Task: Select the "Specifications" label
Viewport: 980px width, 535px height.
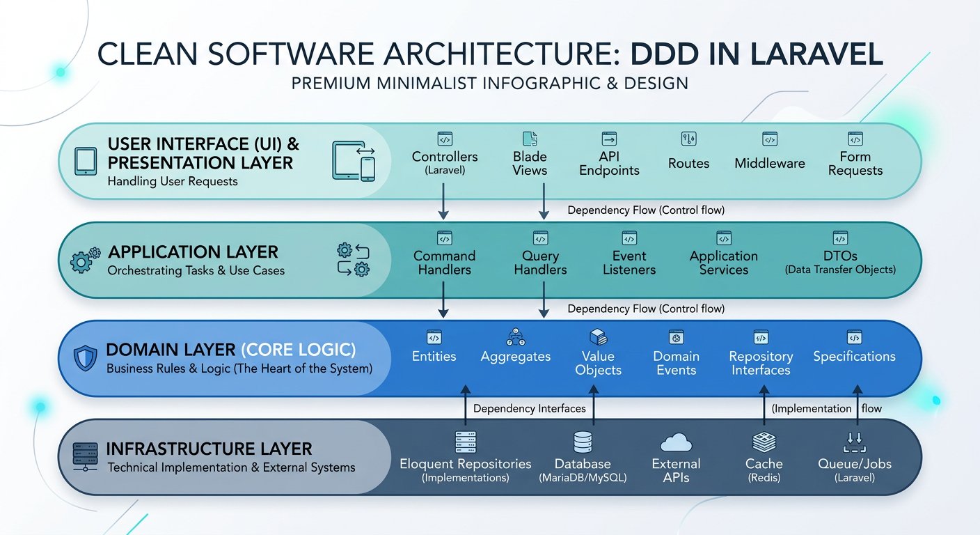Action: point(855,357)
